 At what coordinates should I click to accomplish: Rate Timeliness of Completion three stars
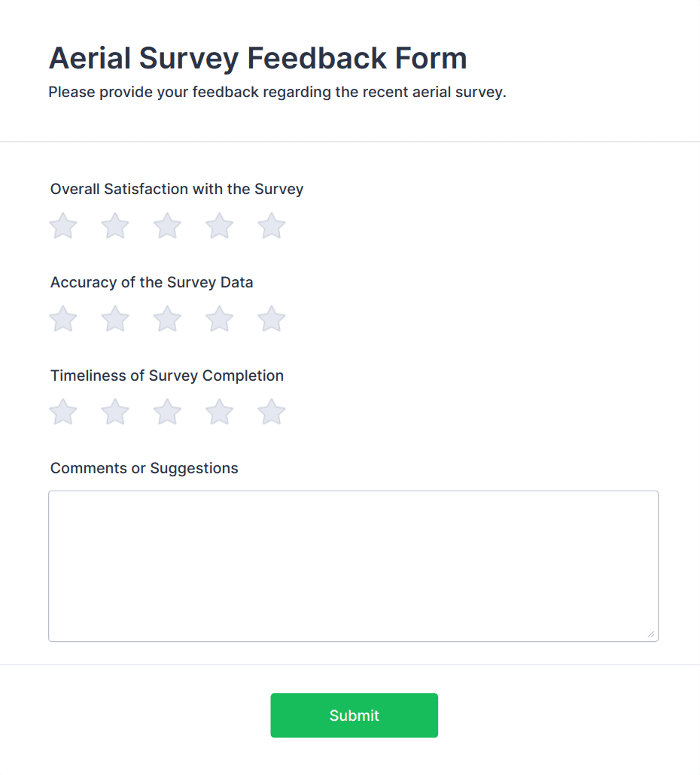pos(167,412)
